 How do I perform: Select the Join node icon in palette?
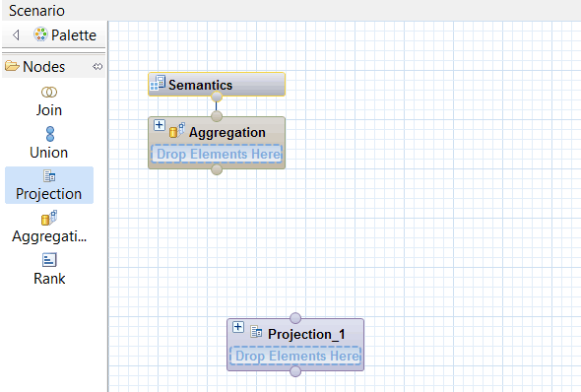pos(49,92)
